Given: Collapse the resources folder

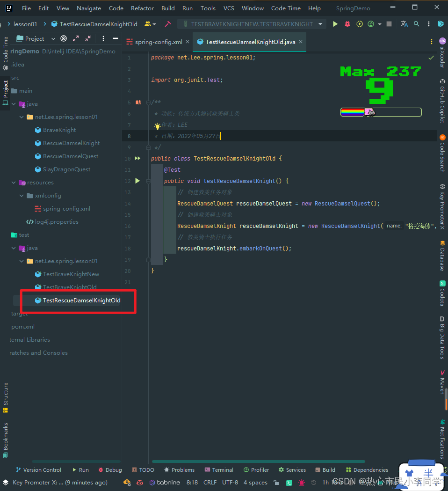Looking at the screenshot, I should 14,182.
